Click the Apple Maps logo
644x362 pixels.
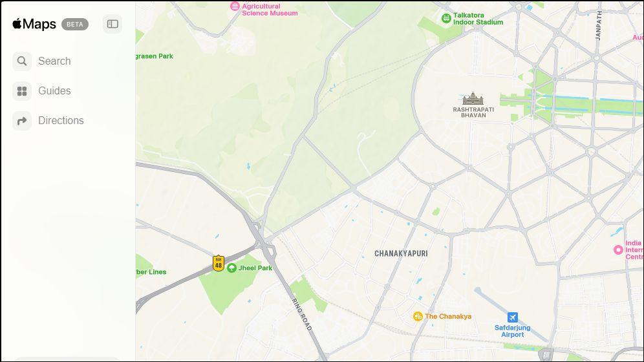[x=34, y=24]
